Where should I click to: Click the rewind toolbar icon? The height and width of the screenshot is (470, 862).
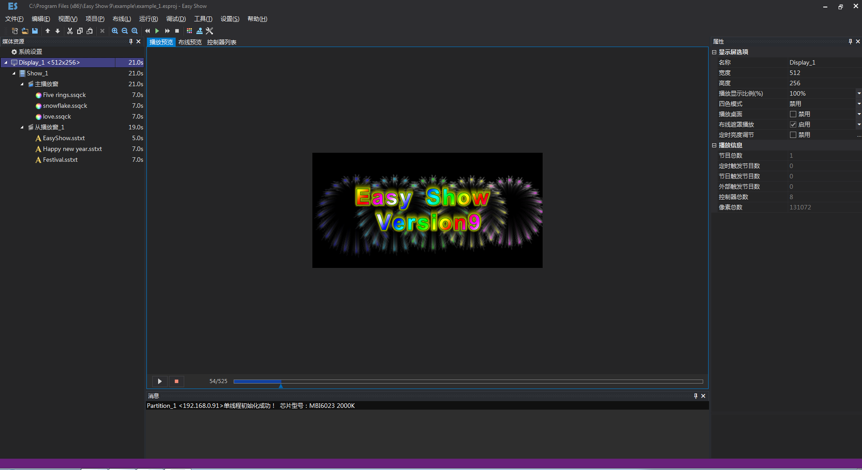tap(147, 31)
